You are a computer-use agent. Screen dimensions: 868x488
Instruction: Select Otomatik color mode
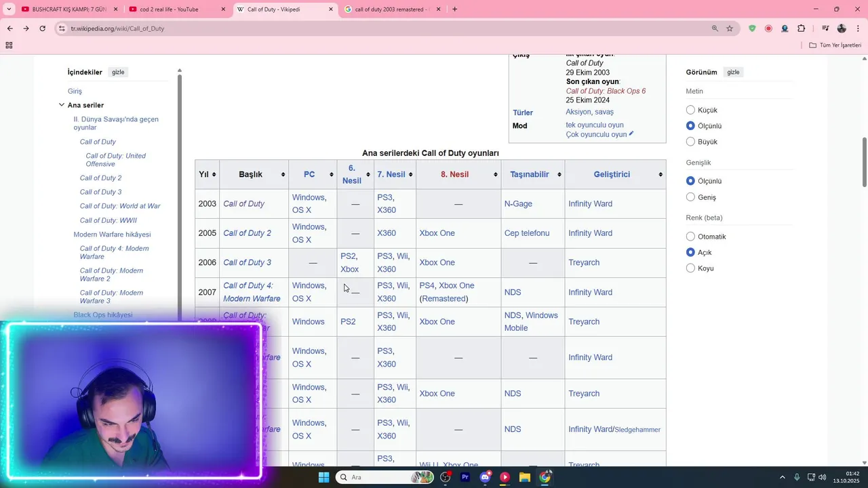coord(690,237)
